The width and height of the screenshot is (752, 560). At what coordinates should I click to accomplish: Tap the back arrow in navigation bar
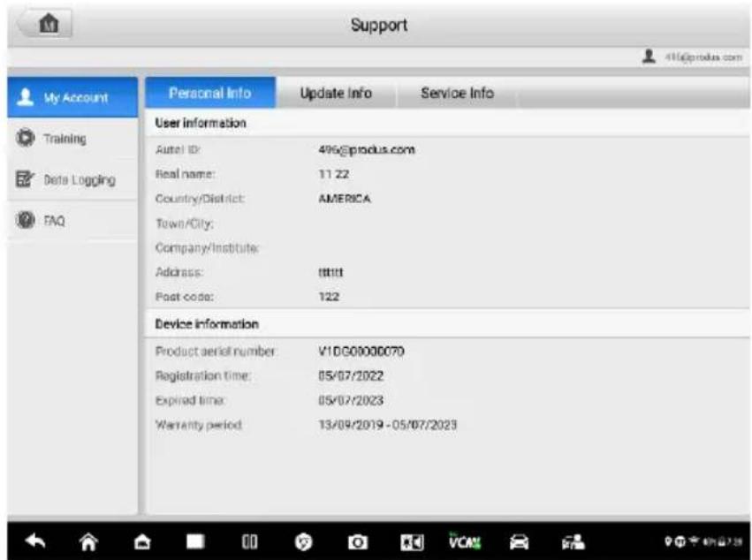coord(35,541)
